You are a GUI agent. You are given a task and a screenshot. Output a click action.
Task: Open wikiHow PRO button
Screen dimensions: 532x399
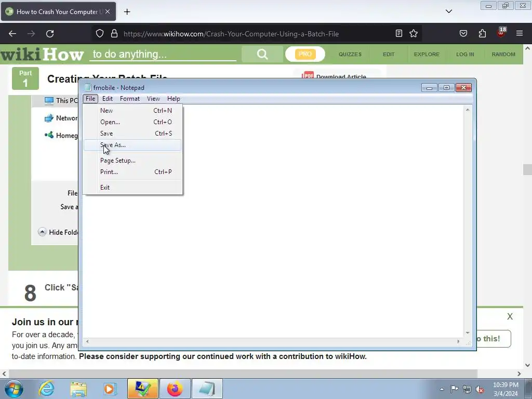(305, 54)
